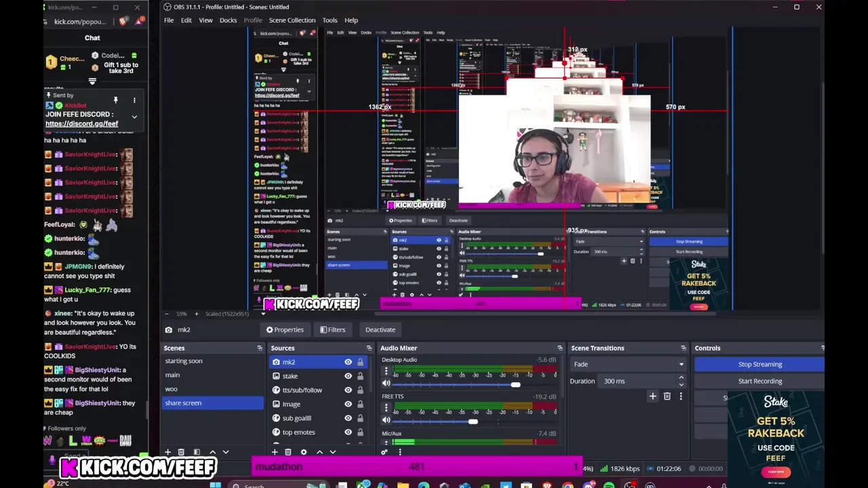
Task: Pop out the Audio Mixer dock
Action: click(559, 348)
